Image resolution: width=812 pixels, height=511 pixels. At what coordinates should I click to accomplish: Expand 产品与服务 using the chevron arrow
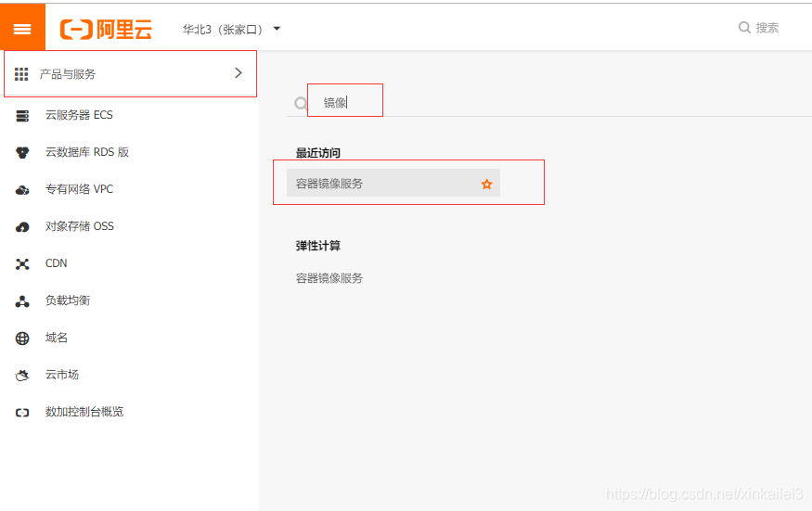pos(238,73)
